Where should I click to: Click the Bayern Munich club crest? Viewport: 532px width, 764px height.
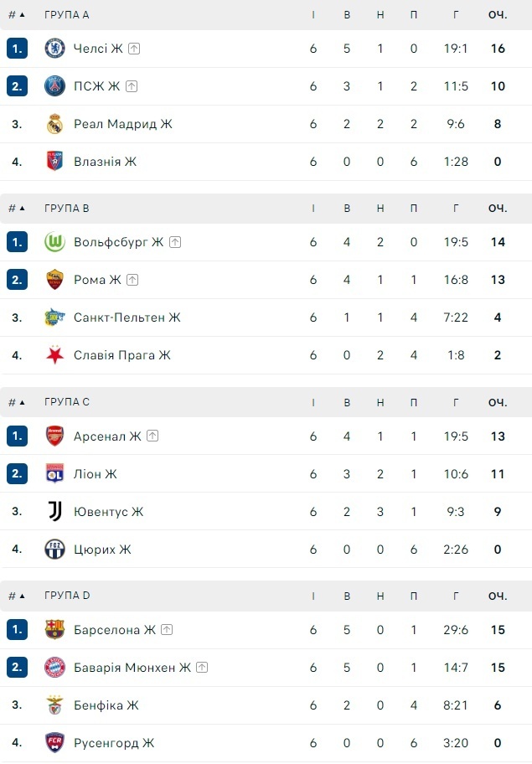[54, 667]
